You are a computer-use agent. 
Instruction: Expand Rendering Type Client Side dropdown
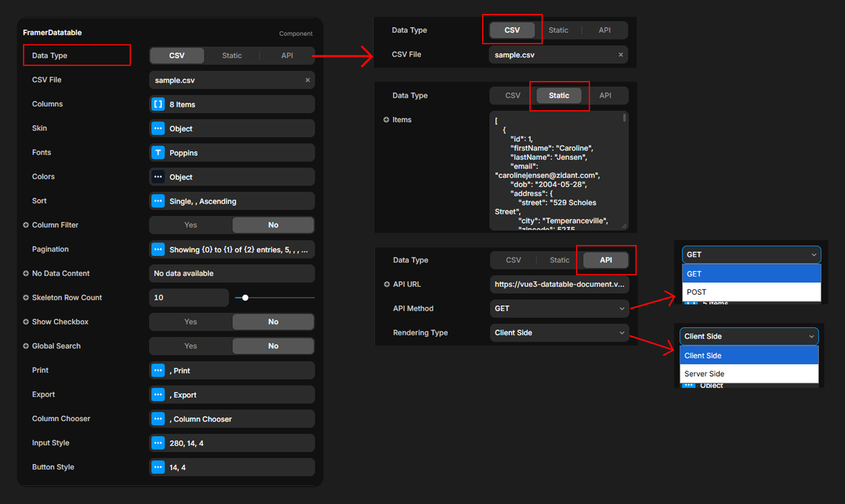[559, 333]
